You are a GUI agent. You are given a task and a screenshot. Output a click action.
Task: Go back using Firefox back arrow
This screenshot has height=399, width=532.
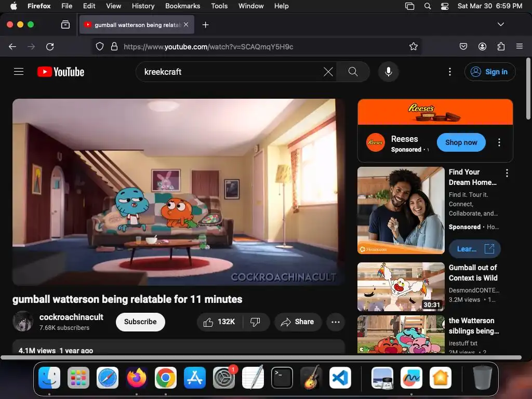click(12, 46)
